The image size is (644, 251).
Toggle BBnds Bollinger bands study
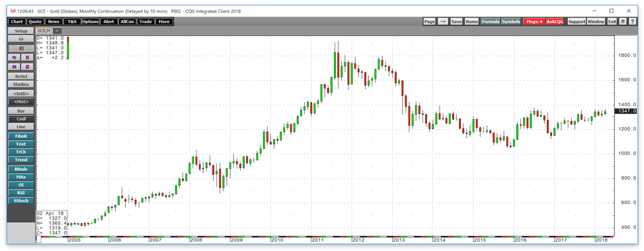point(21,169)
